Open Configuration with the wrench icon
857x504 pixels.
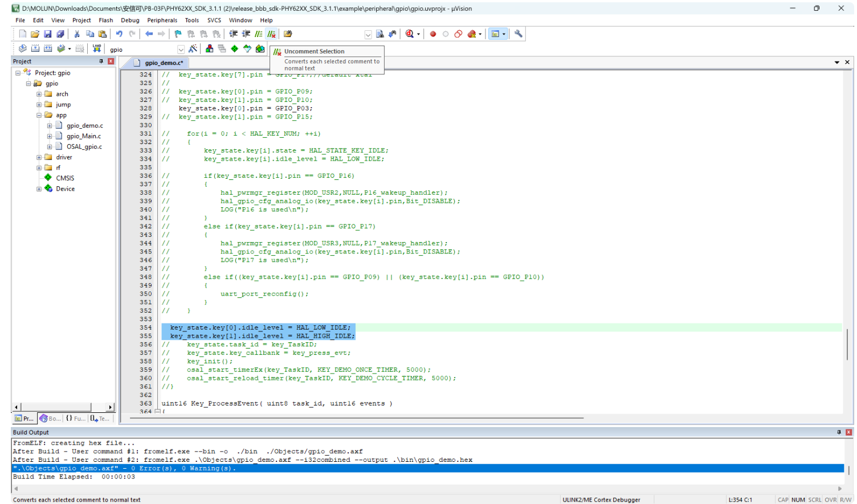[519, 34]
